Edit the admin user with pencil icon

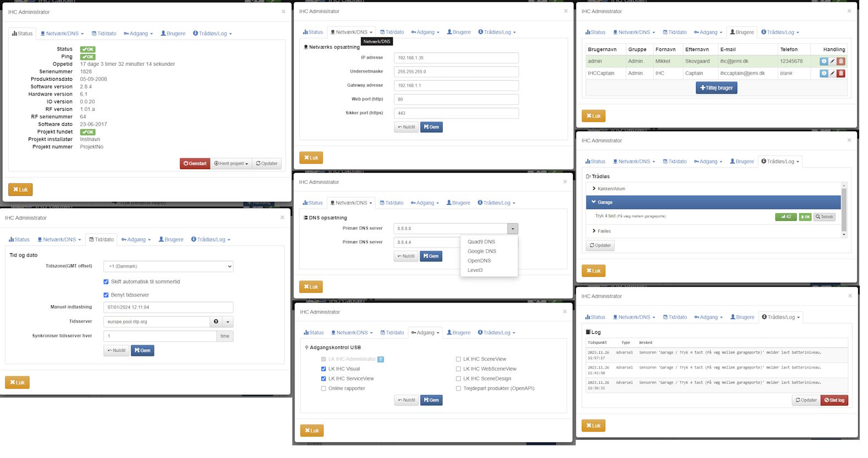pyautogui.click(x=832, y=62)
